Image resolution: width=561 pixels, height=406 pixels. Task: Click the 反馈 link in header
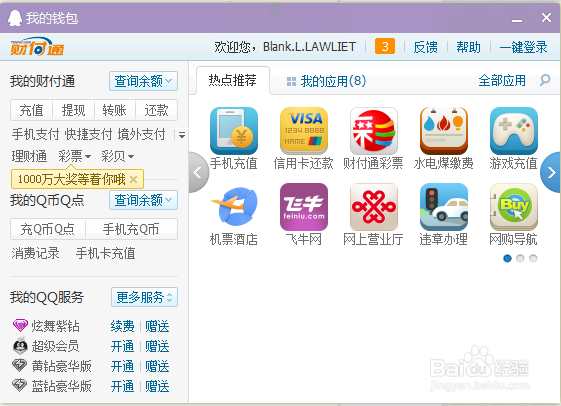point(426,47)
